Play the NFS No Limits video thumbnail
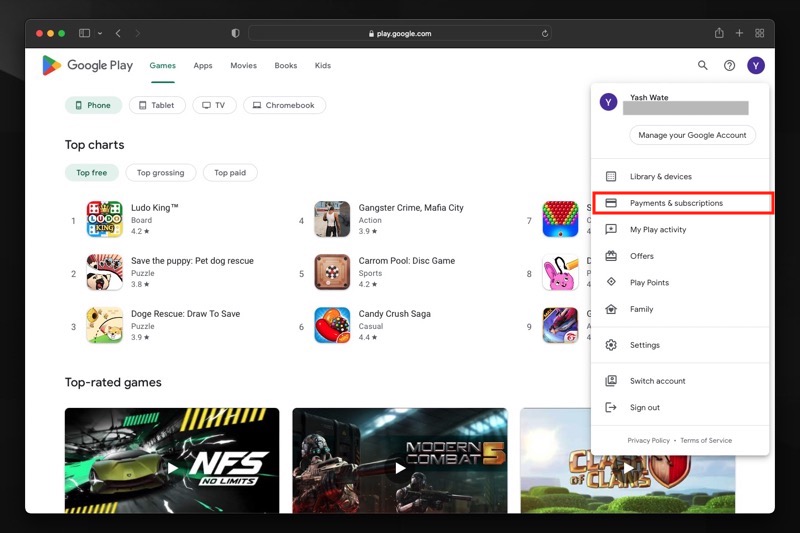The height and width of the screenshot is (533, 800). [x=172, y=467]
